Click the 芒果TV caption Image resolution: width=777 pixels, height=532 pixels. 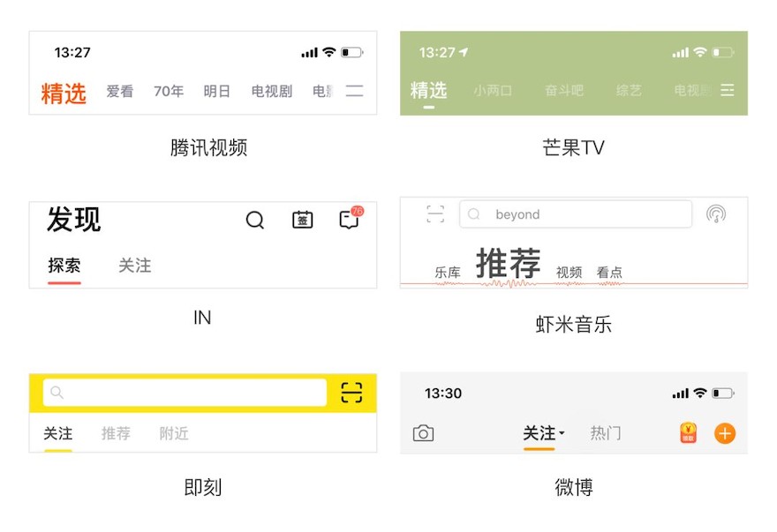pos(573,147)
